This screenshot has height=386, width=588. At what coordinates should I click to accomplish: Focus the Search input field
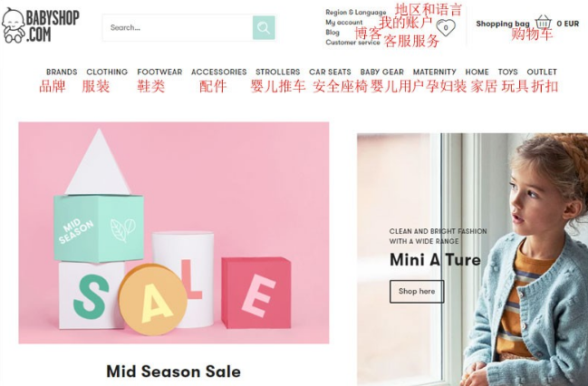coord(178,28)
